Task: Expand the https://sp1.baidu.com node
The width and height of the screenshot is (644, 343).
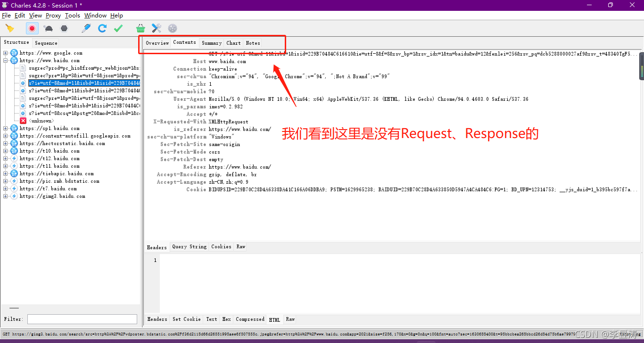Action: (x=6, y=128)
